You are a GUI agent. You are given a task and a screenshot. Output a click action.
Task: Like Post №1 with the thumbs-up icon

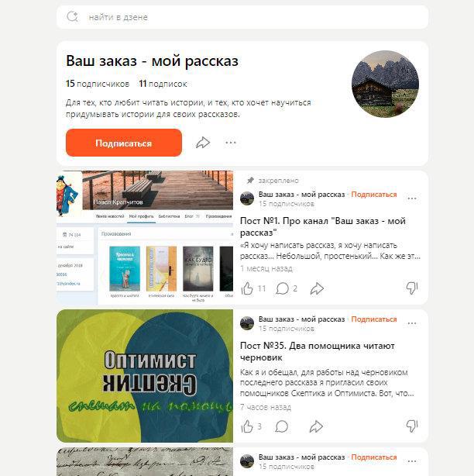point(247,288)
